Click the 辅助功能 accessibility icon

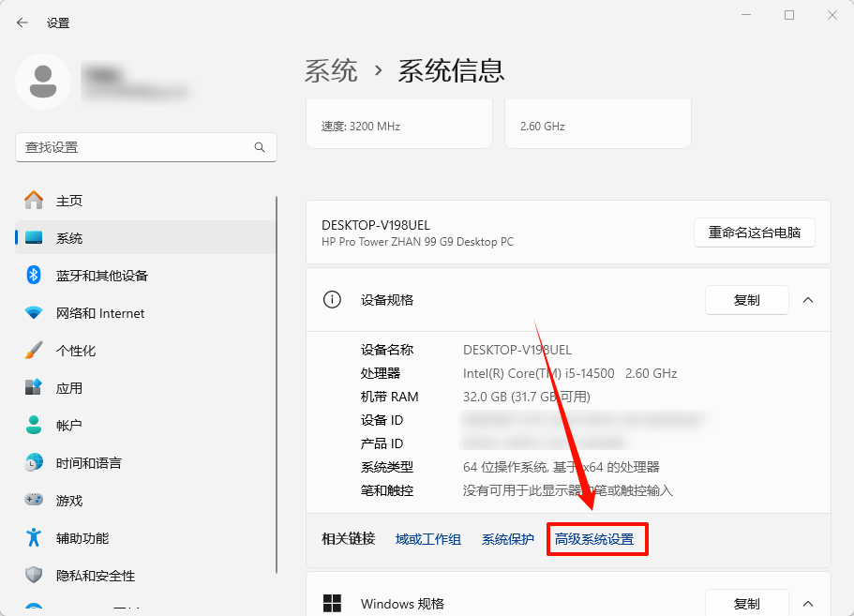pyautogui.click(x=34, y=538)
